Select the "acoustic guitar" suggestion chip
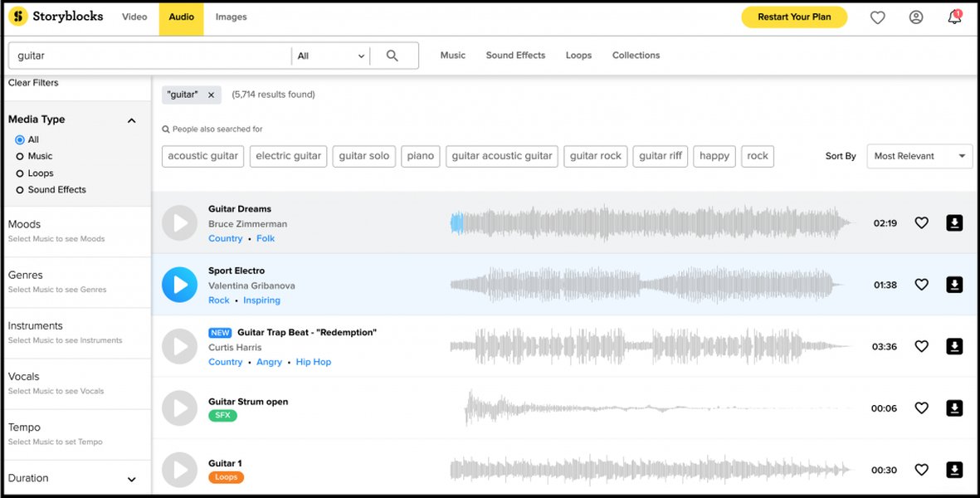This screenshot has width=980, height=498. [203, 156]
